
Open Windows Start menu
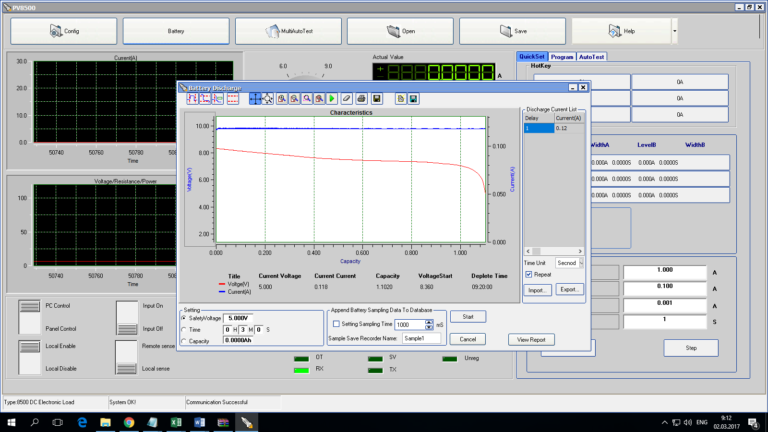pyautogui.click(x=11, y=422)
